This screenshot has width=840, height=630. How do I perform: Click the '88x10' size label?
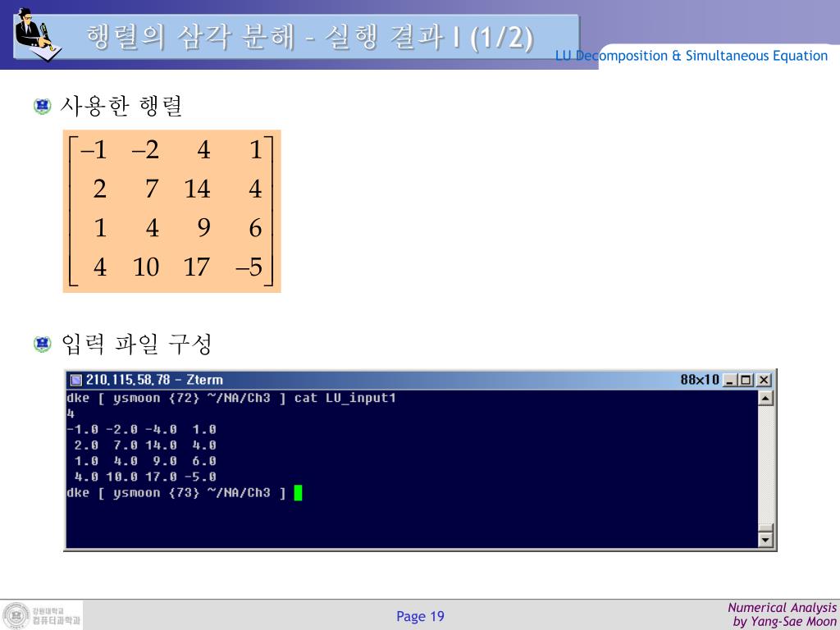coord(700,380)
